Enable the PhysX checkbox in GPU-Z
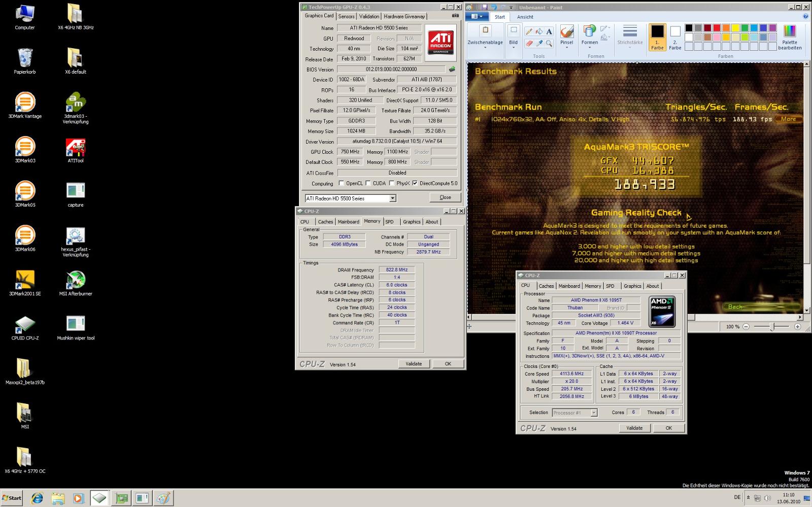 pos(392,183)
